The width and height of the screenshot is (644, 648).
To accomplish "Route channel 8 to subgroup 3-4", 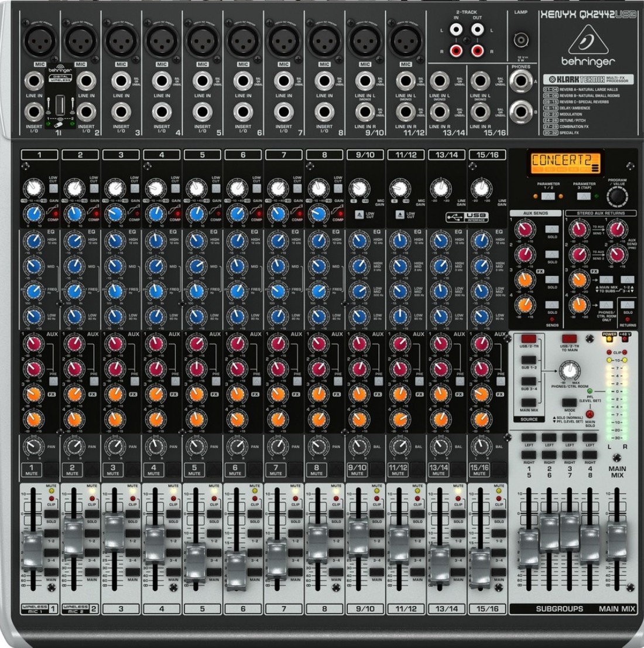I will point(336,552).
